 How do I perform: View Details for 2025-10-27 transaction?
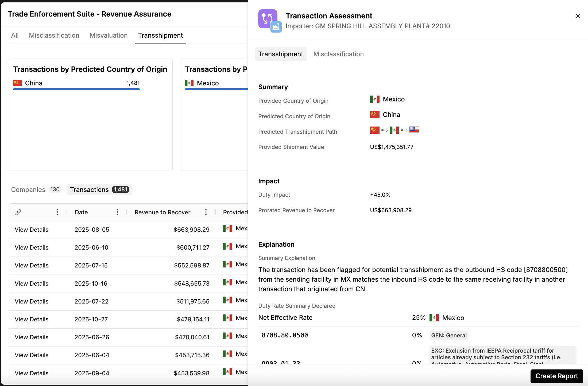pos(32,319)
